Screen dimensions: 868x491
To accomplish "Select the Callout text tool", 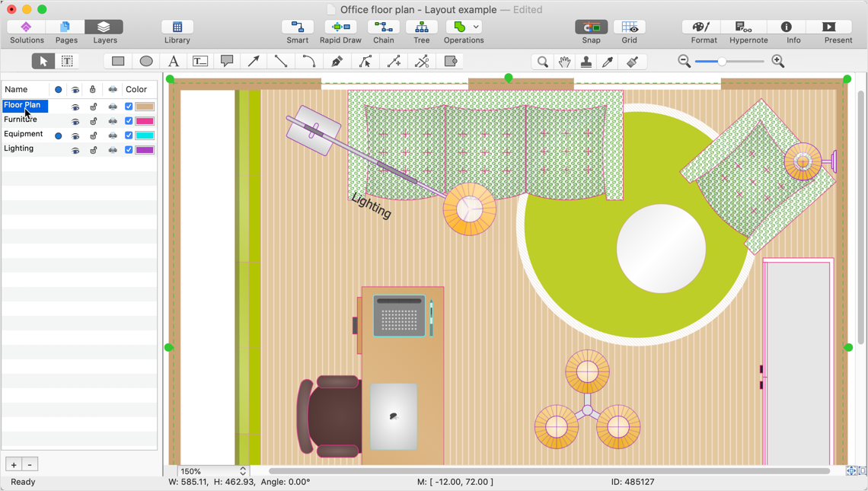I will [x=227, y=61].
